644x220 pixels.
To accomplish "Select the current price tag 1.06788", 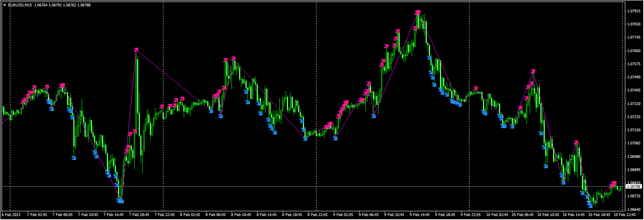I will point(634,186).
